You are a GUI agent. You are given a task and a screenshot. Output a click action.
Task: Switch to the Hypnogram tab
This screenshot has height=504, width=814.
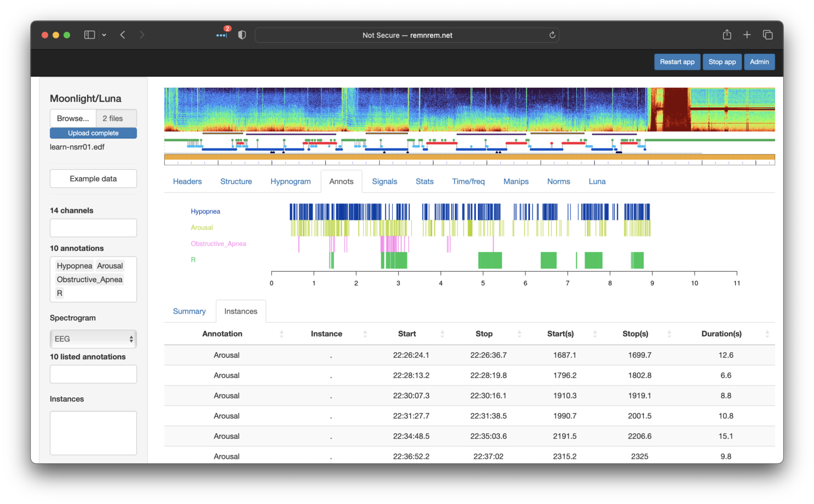[x=290, y=181]
